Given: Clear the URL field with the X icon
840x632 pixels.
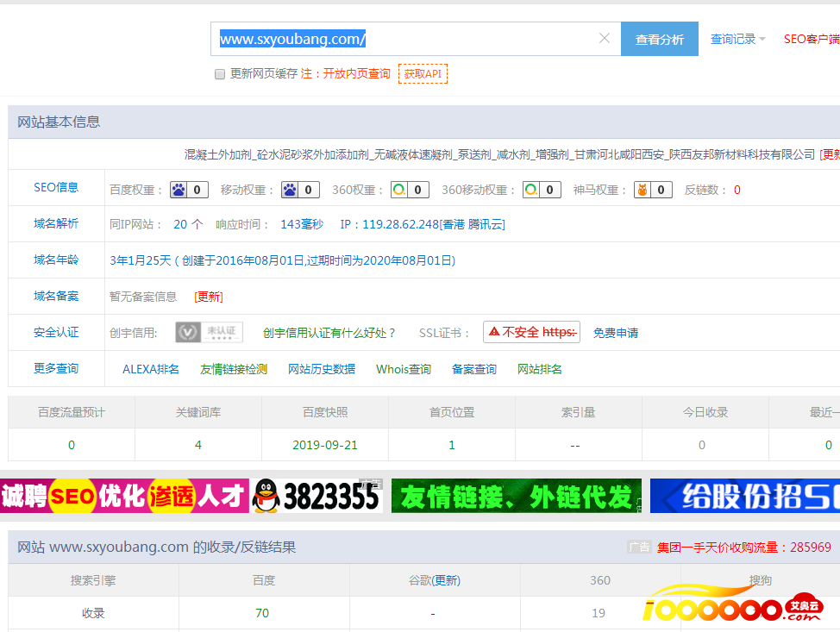Looking at the screenshot, I should pyautogui.click(x=605, y=38).
